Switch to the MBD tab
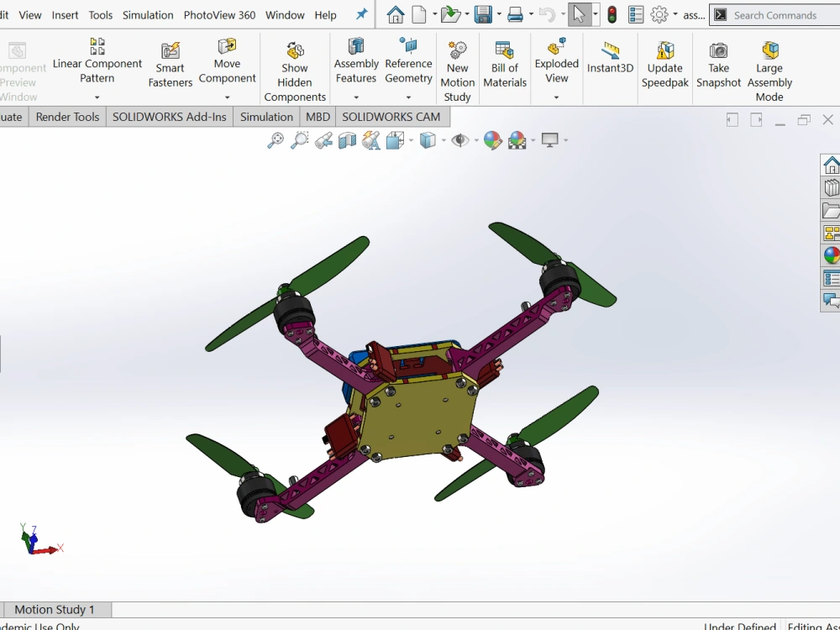The width and height of the screenshot is (840, 630). 318,117
